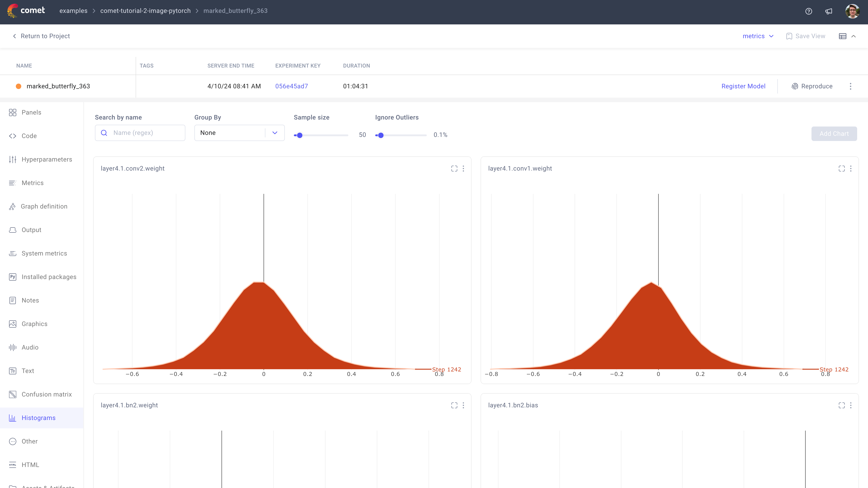Open options menu for layer4.1.conv1.weight chart

(x=851, y=168)
